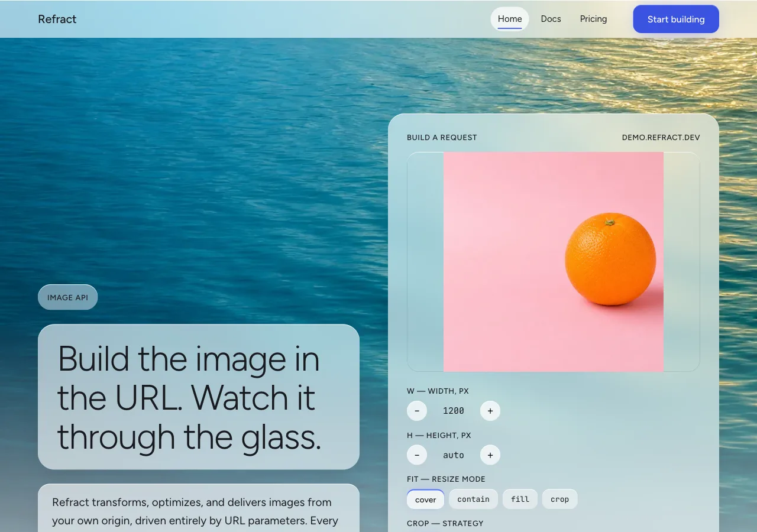Decrease the height with its minus button

pos(417,455)
